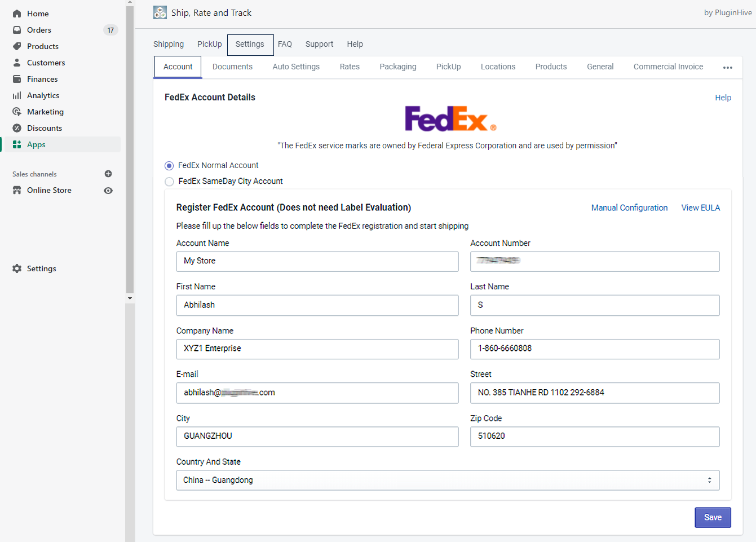Open the Shipping menu
This screenshot has width=756, height=542.
(x=169, y=44)
